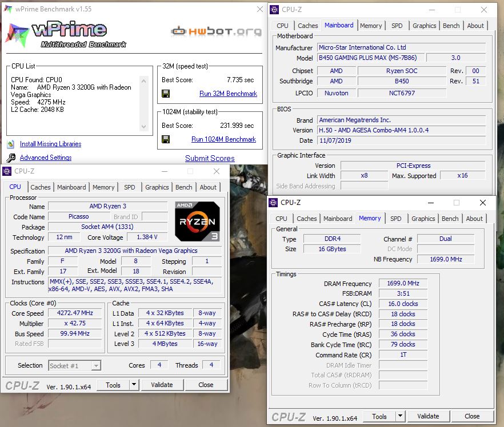Go to the Bench tab in the Memory window
This screenshot has height=427, width=504.
click(450, 219)
